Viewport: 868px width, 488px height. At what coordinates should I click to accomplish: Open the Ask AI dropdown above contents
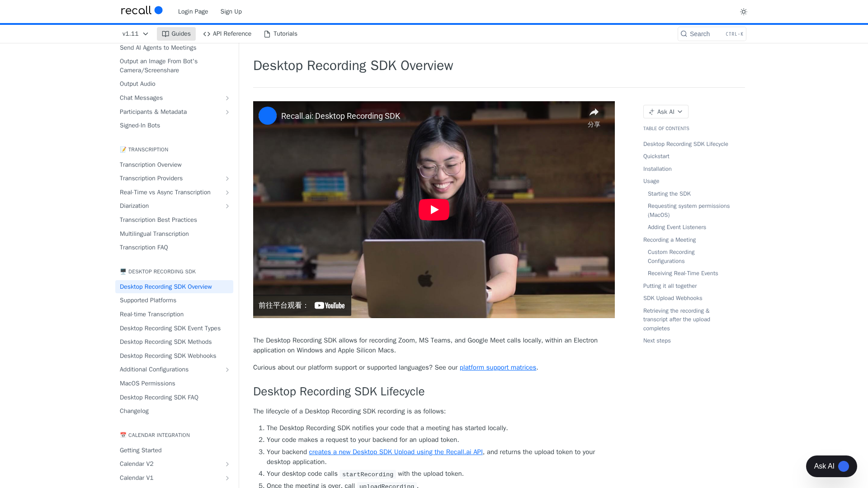pos(665,112)
